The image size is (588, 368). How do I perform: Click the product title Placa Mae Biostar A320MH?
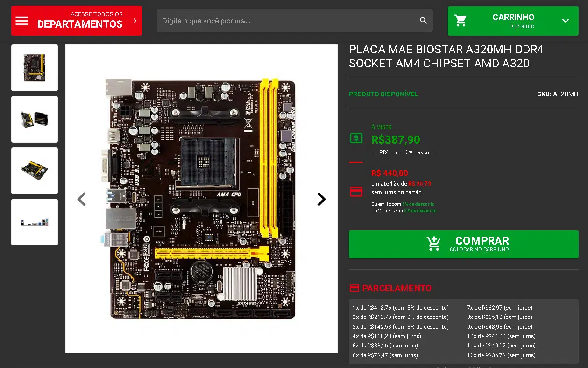point(446,56)
